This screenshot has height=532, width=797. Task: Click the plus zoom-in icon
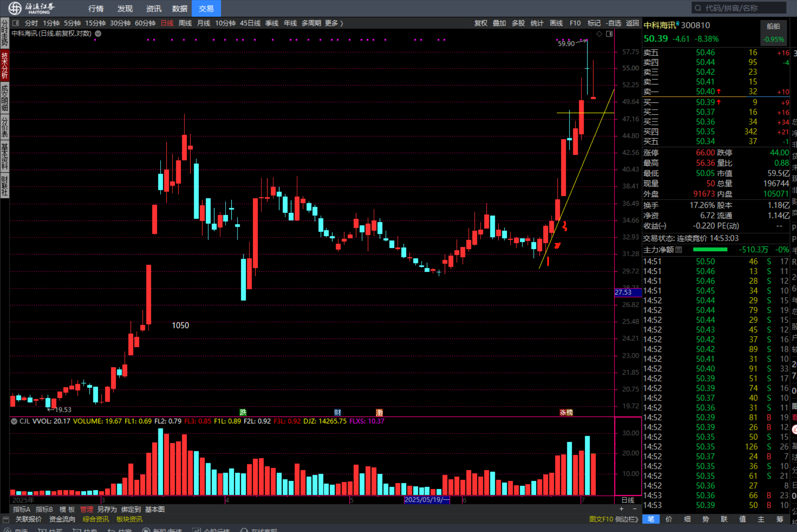pyautogui.click(x=621, y=509)
